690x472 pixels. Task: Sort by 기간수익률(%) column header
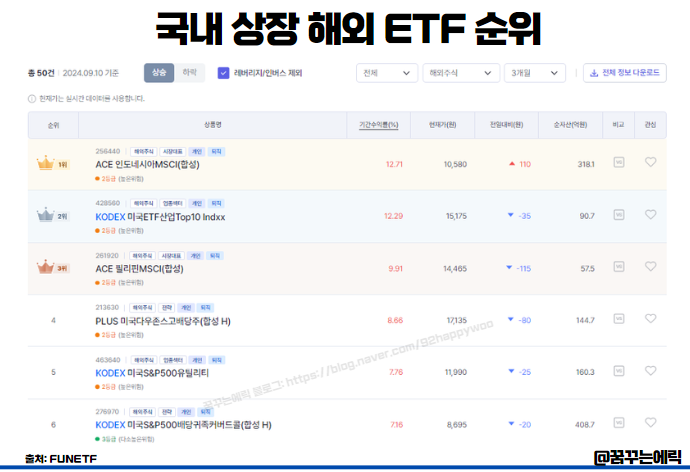(x=378, y=125)
